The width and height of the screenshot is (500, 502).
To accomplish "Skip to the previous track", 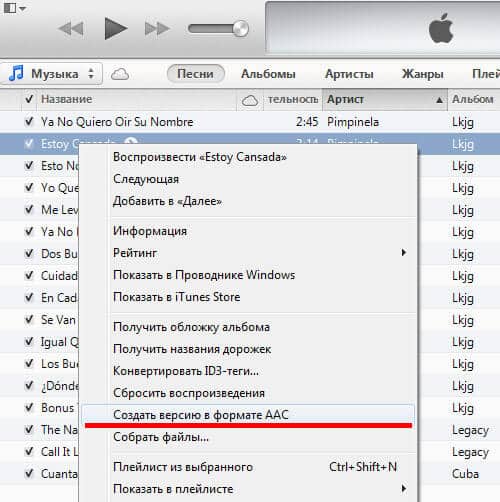I will pyautogui.click(x=71, y=29).
